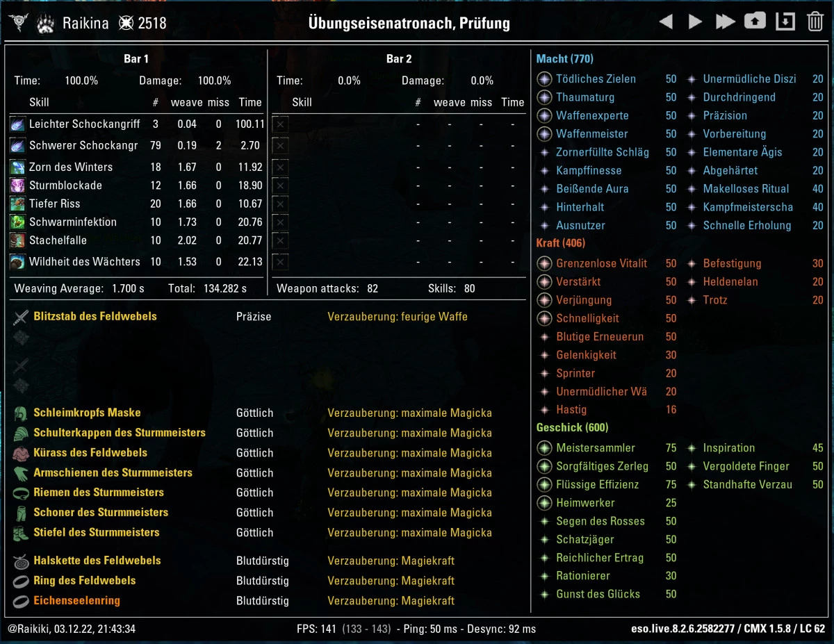Click Halskette des Feldwebels necklace icon
This screenshot has width=834, height=644.
tap(21, 561)
